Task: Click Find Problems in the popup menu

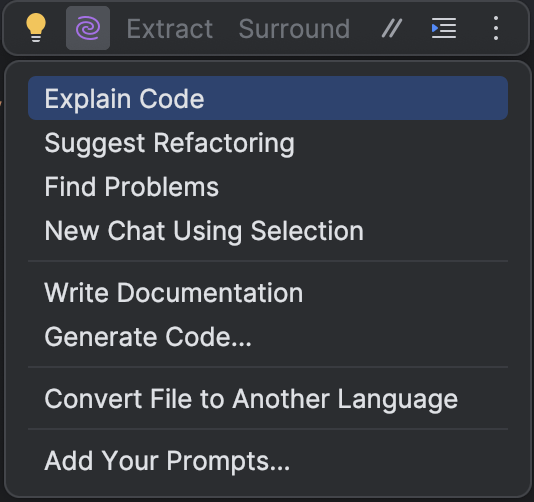Action: pos(268,187)
